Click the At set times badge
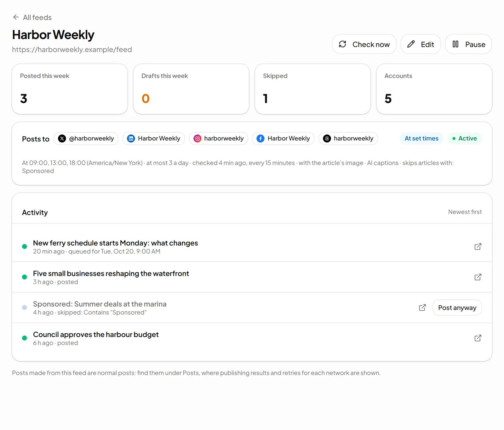The height and width of the screenshot is (430, 504). [x=421, y=139]
